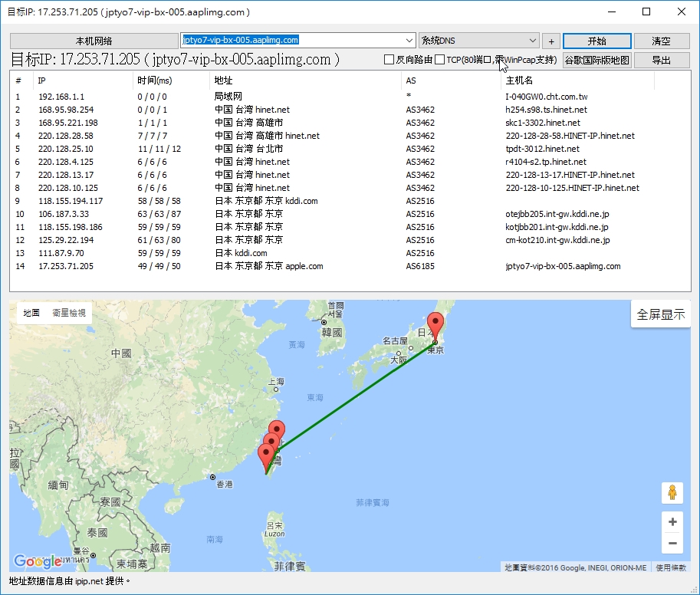Viewport: 700px width, 595px height.
Task: Click address 中国 台湾 台北市
Action: pyautogui.click(x=248, y=149)
